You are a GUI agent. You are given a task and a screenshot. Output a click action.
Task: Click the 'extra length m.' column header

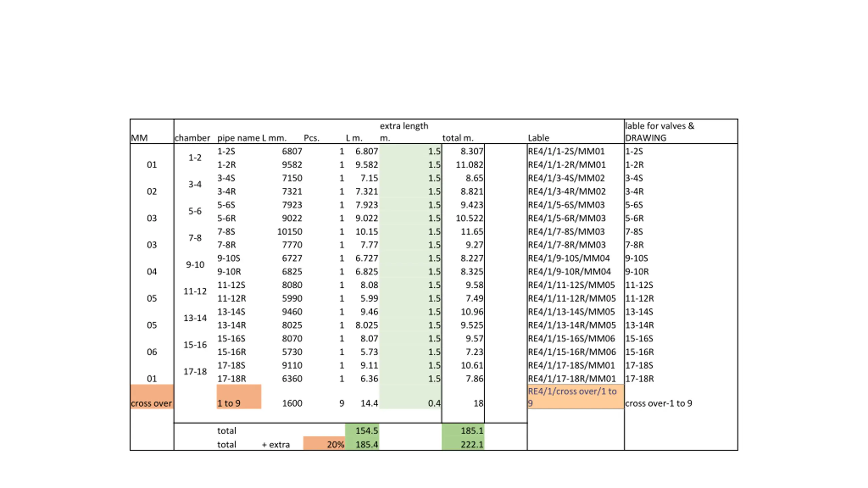pos(404,132)
